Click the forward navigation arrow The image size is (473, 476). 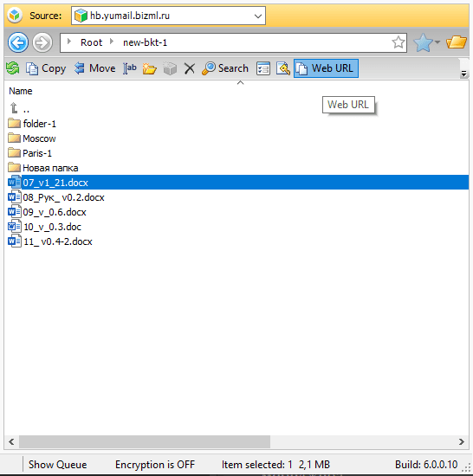[42, 42]
